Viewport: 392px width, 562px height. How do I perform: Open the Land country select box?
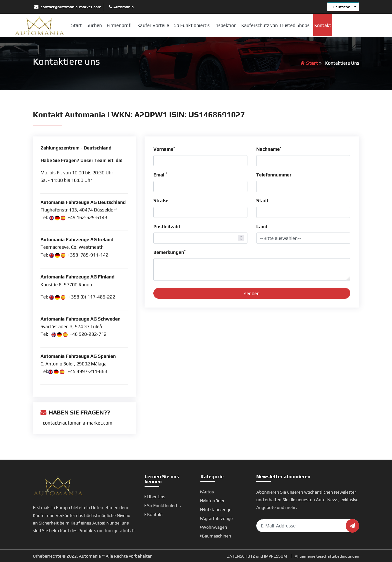(x=303, y=238)
